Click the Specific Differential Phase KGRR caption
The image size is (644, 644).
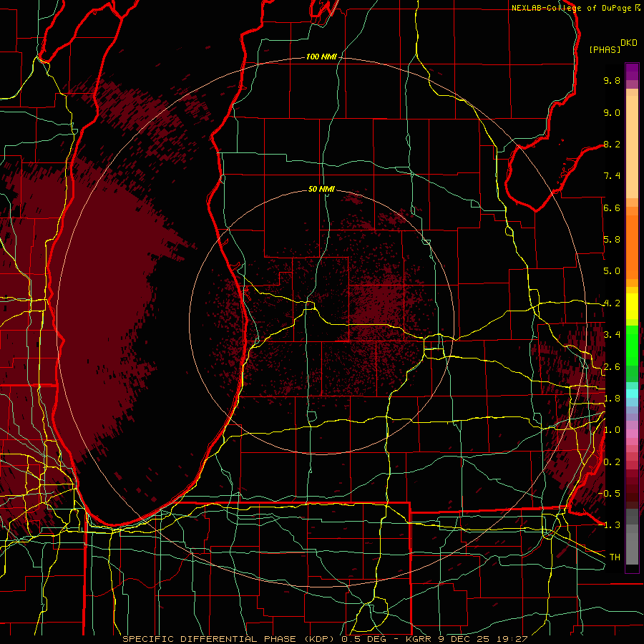tap(325, 639)
